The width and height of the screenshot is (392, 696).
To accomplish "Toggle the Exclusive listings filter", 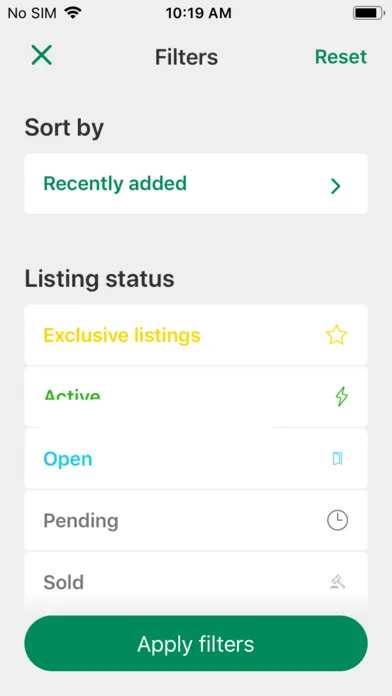I will [x=196, y=335].
